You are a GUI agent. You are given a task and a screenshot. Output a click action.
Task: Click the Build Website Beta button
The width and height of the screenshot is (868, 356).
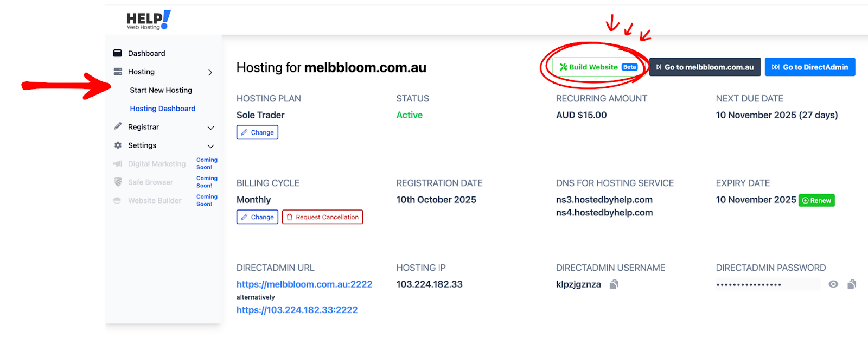pos(598,67)
